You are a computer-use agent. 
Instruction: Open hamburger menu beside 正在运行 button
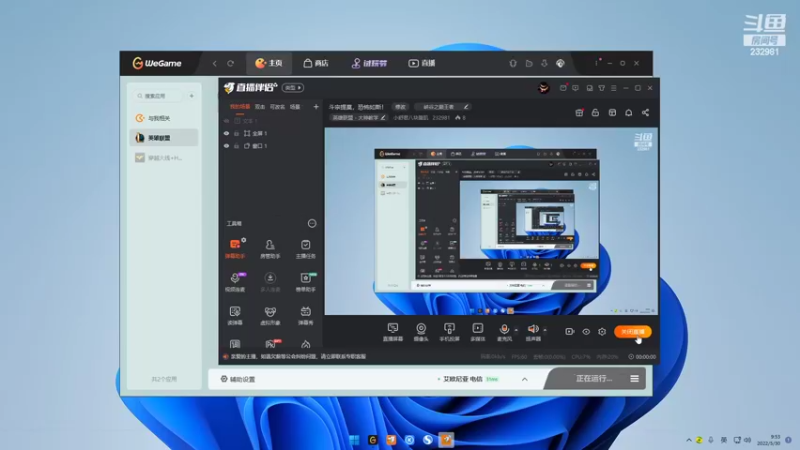[634, 379]
